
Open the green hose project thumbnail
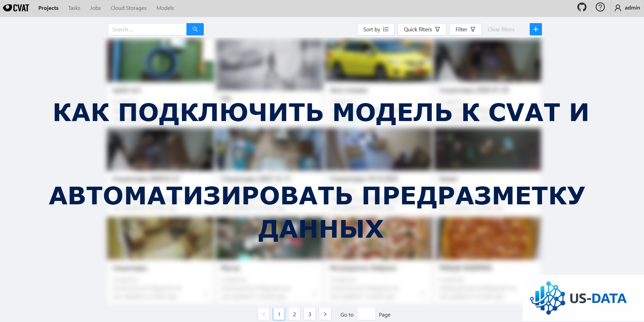160,60
